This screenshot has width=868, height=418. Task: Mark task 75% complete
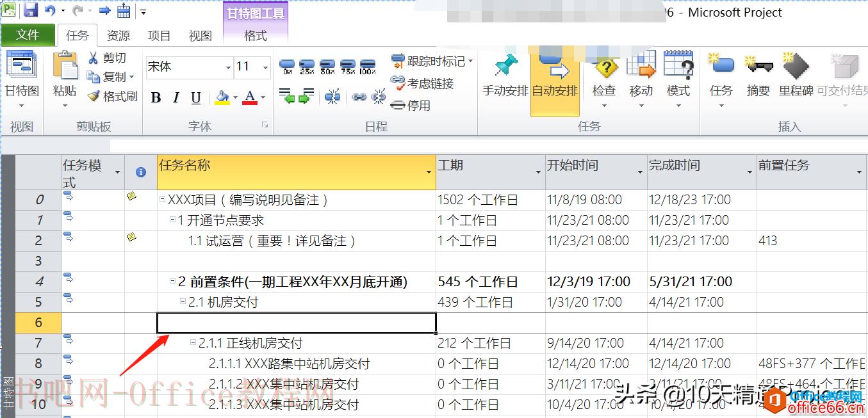click(348, 67)
